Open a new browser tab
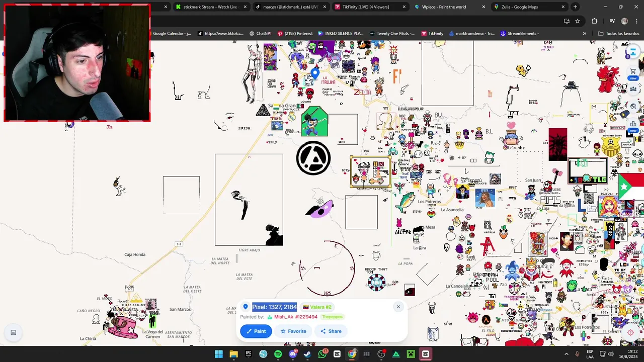644x362 pixels. pyautogui.click(x=575, y=7)
